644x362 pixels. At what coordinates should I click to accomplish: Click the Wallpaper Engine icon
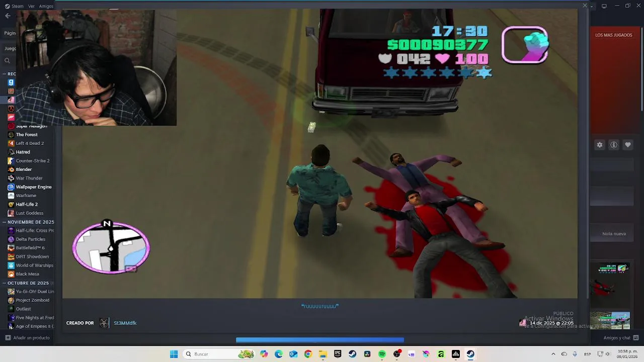[x=11, y=187]
